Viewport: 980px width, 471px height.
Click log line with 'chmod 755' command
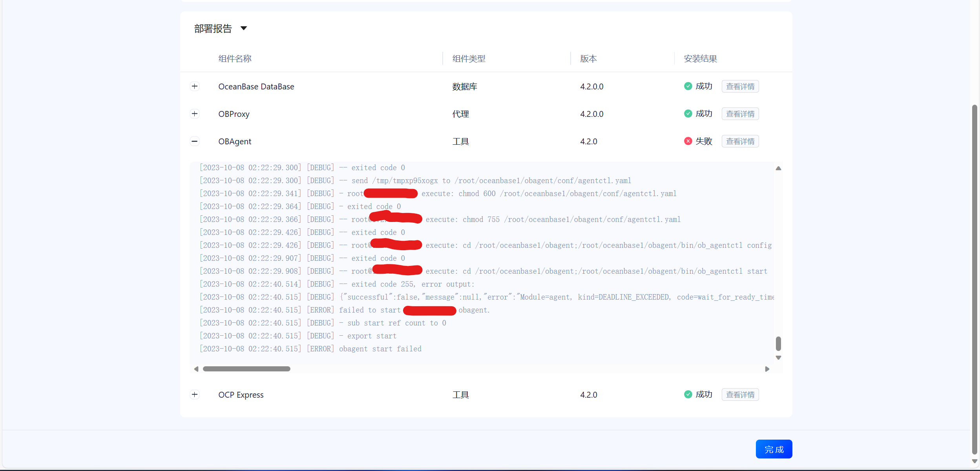coord(440,220)
